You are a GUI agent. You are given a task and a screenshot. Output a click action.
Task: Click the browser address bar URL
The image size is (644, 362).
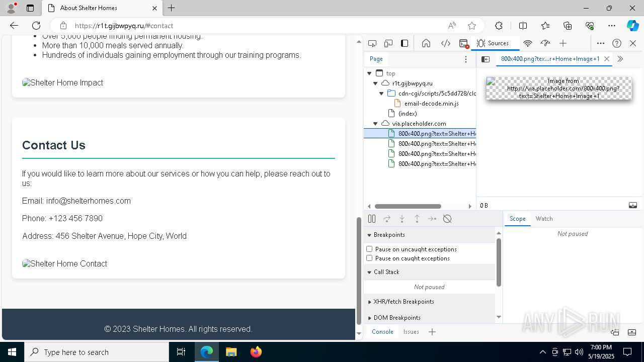[x=124, y=26]
